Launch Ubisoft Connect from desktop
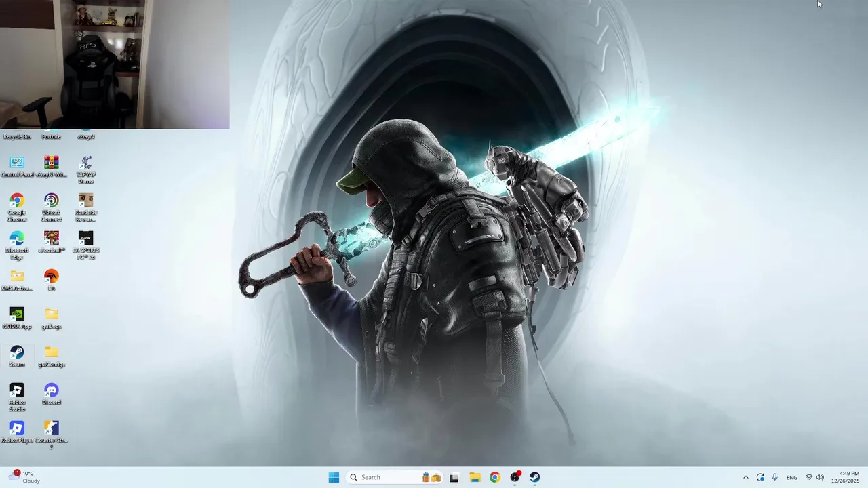Image resolution: width=868 pixels, height=488 pixels. 51,208
